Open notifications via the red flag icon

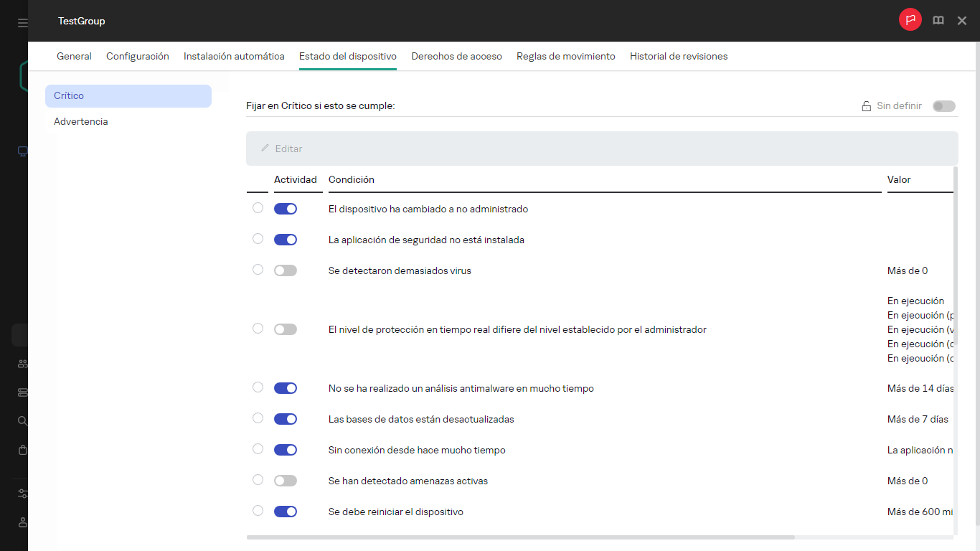910,20
